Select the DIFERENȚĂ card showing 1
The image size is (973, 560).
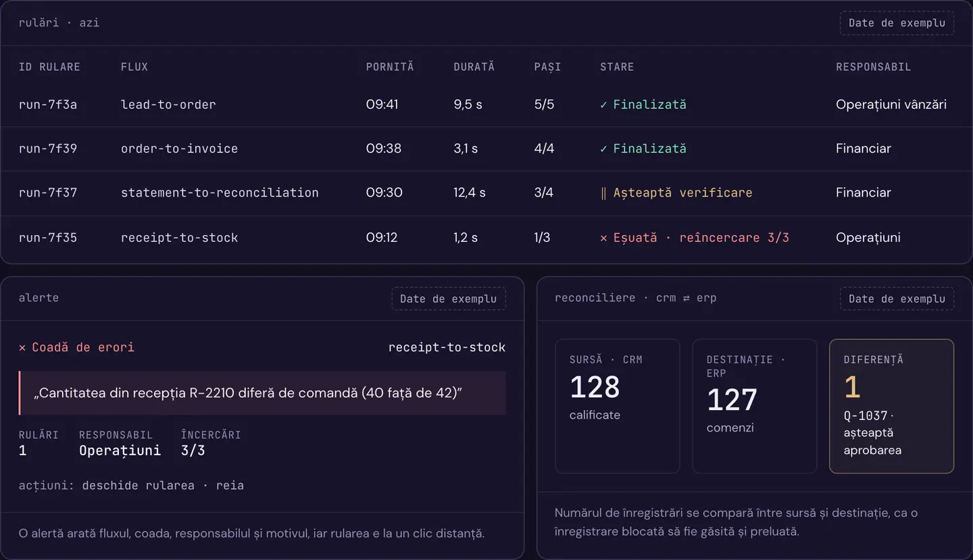pos(891,406)
